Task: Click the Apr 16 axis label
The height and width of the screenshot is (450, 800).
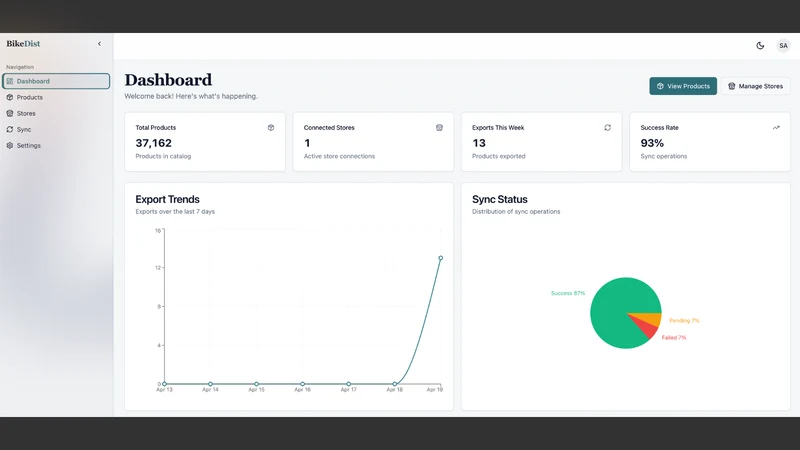Action: pos(303,389)
